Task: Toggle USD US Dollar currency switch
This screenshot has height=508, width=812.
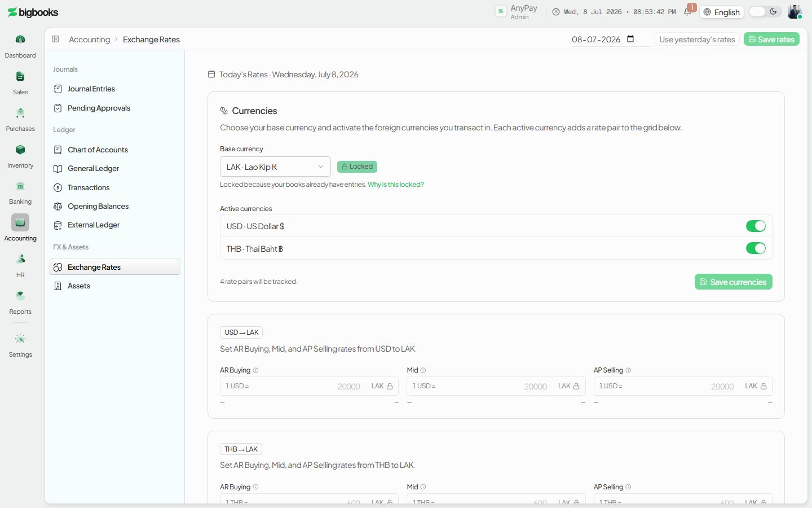Action: [x=756, y=226]
